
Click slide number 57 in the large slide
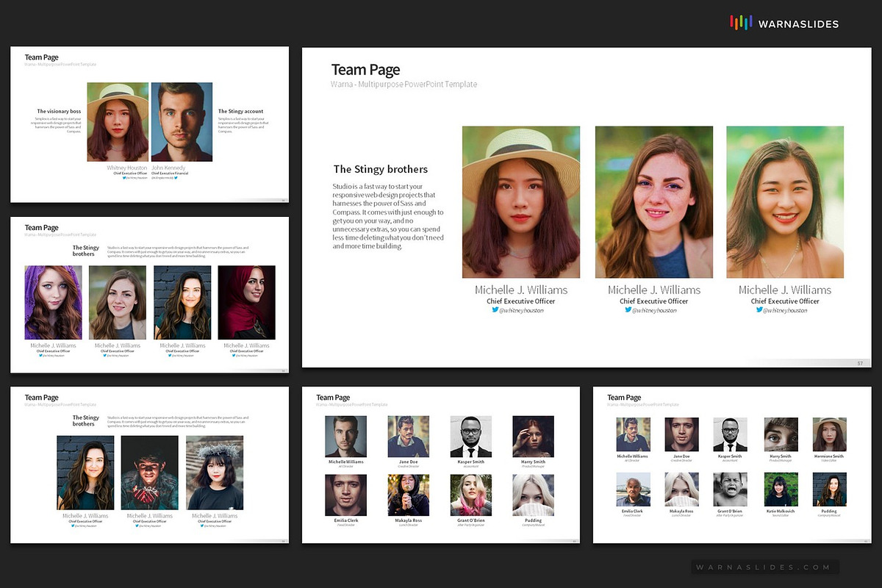click(861, 363)
